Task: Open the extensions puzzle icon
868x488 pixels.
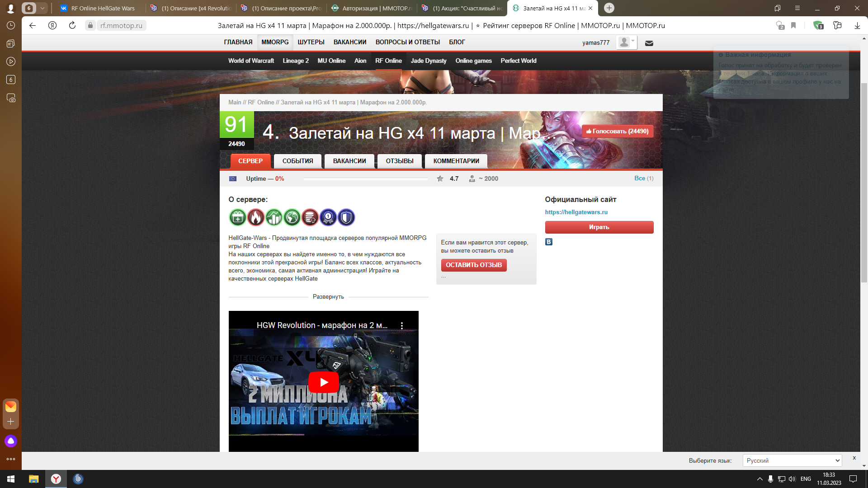Action: [837, 25]
